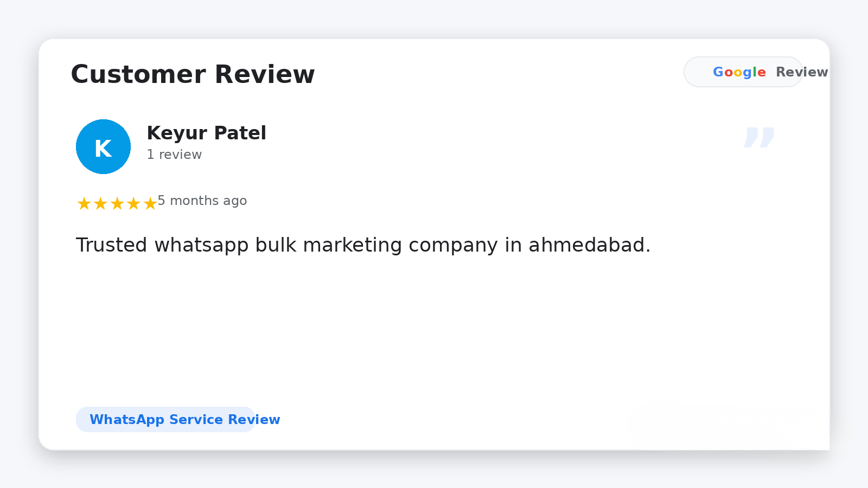This screenshot has height=488, width=868.
Task: Open the '1 review' link
Action: click(x=174, y=154)
